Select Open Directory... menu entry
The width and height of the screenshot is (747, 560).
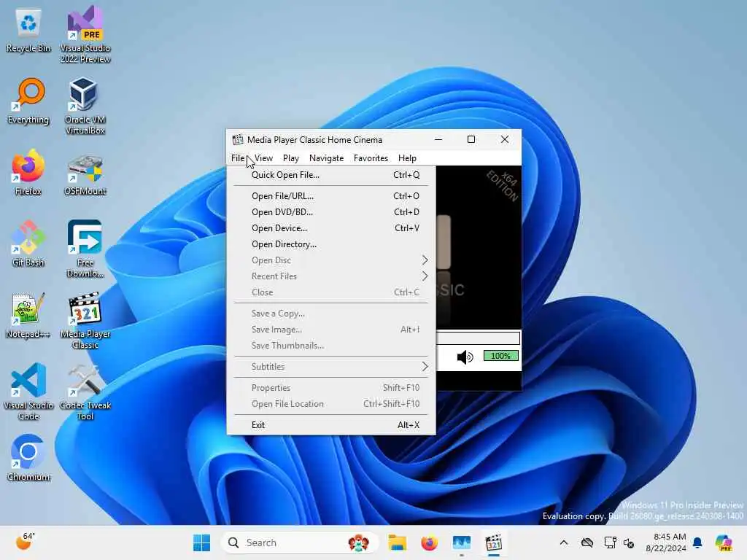click(x=331, y=244)
